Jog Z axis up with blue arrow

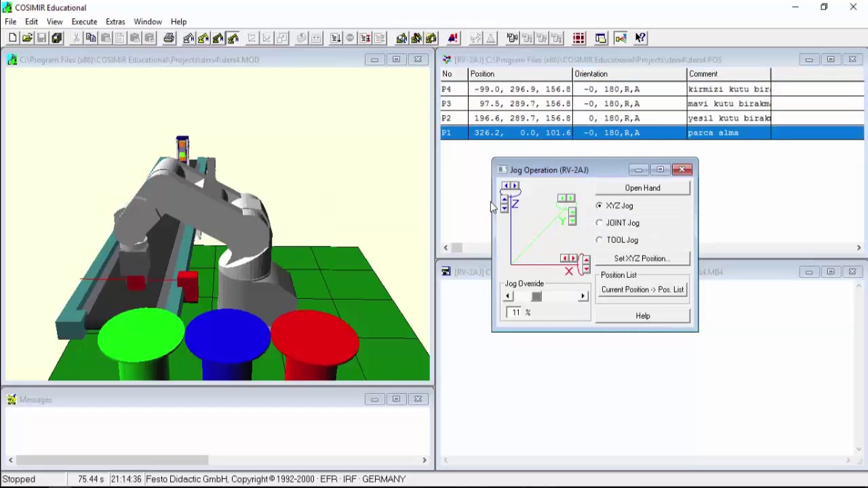click(x=505, y=199)
